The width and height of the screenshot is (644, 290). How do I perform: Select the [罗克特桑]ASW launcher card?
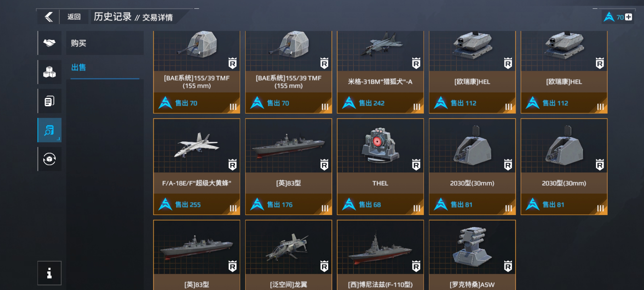click(472, 255)
